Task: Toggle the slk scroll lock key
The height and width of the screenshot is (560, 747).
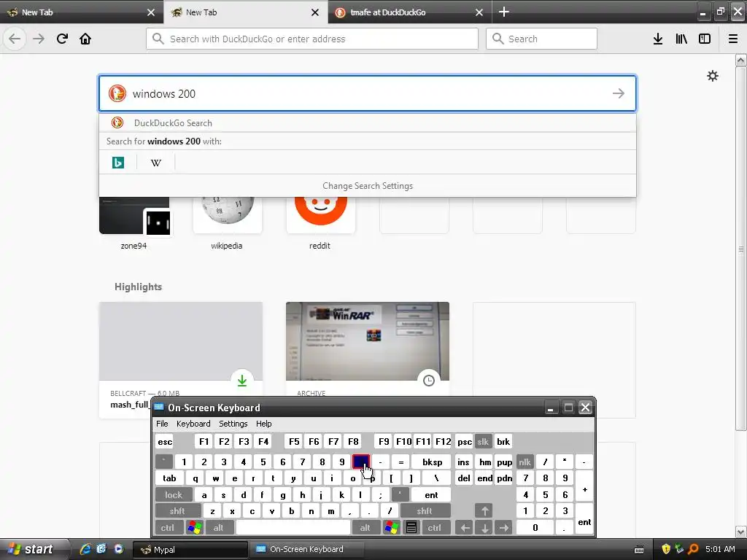Action: (483, 441)
